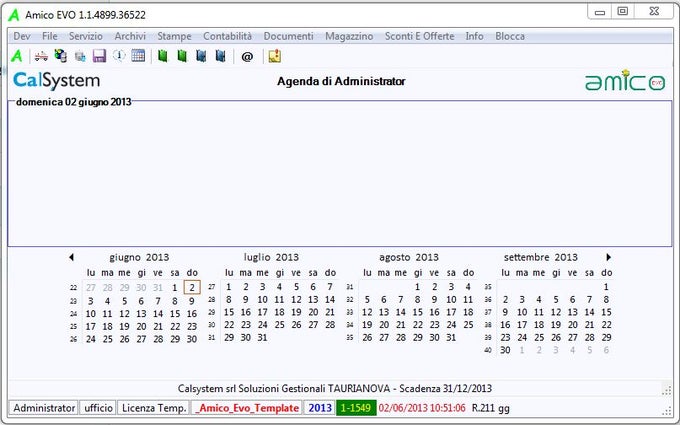Select day 30 in settembre 2013
Viewport: 680px width, 425px height.
pos(505,350)
